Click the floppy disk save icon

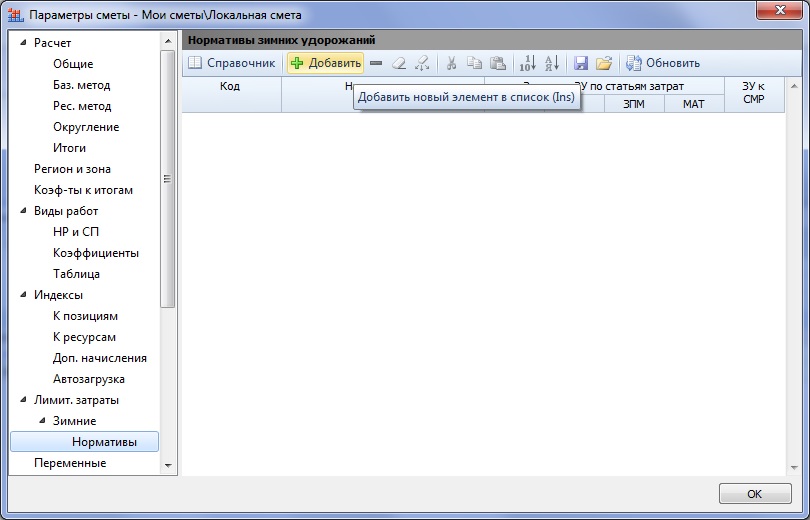pos(581,63)
